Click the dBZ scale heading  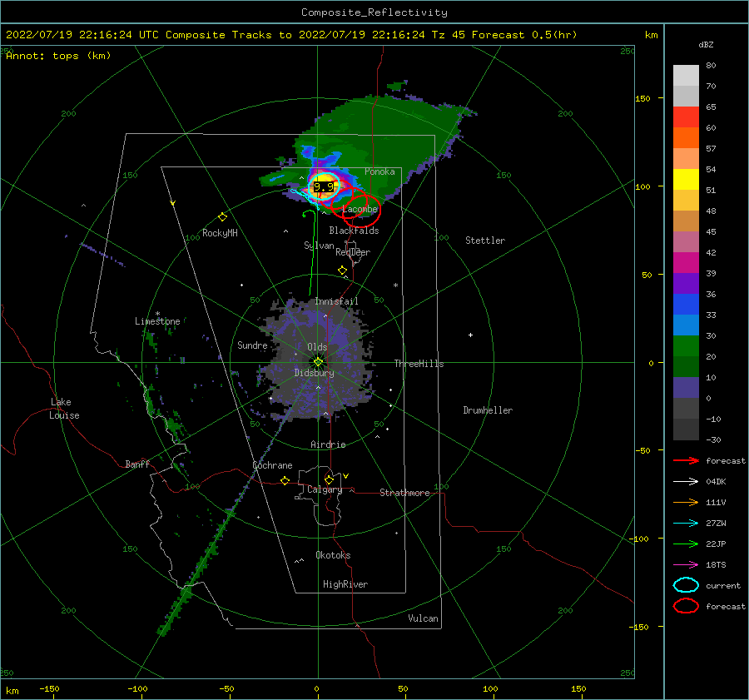point(706,44)
